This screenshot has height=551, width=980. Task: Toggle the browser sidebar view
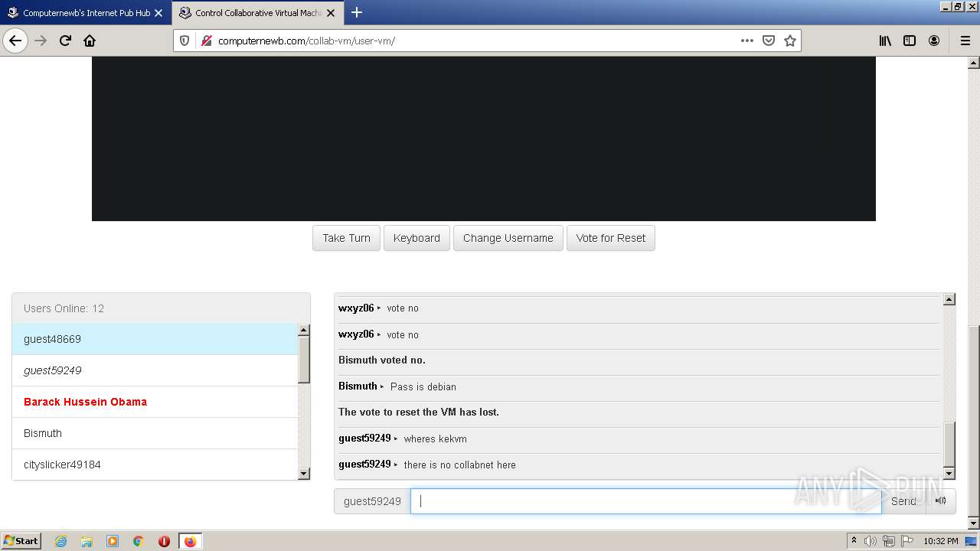click(910, 41)
